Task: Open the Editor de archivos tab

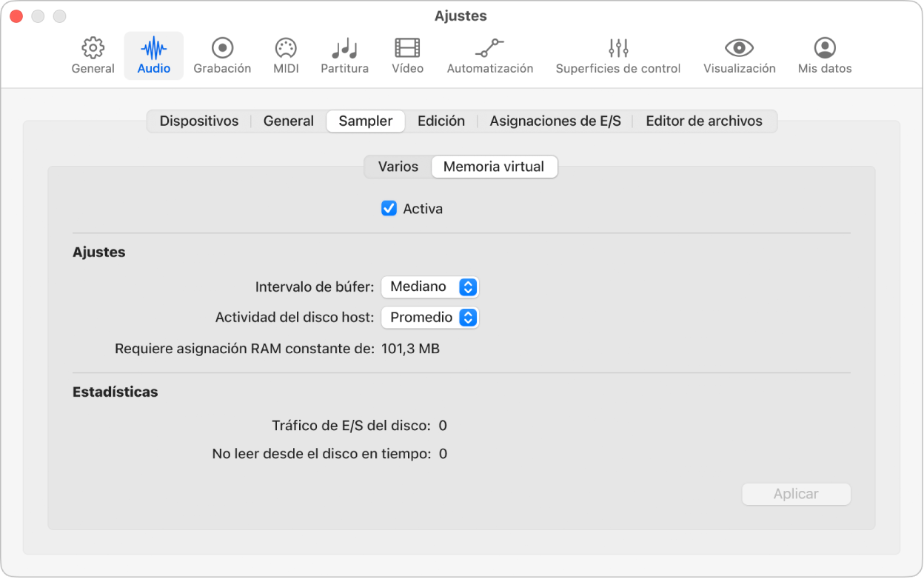Action: 704,121
